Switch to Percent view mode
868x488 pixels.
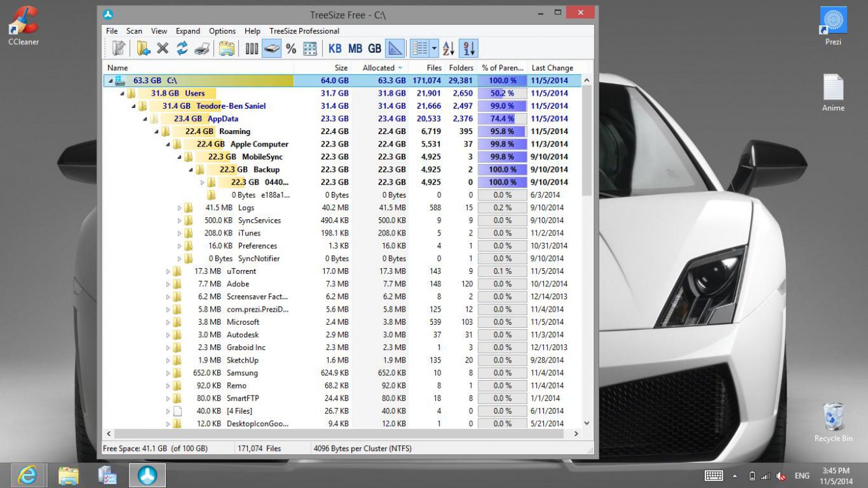pyautogui.click(x=291, y=48)
